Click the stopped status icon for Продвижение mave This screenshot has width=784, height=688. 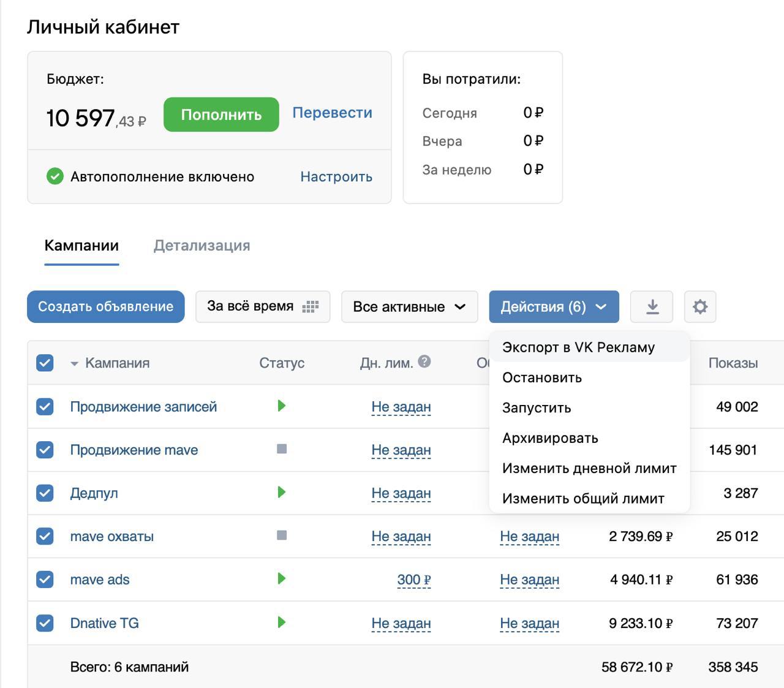pos(282,449)
